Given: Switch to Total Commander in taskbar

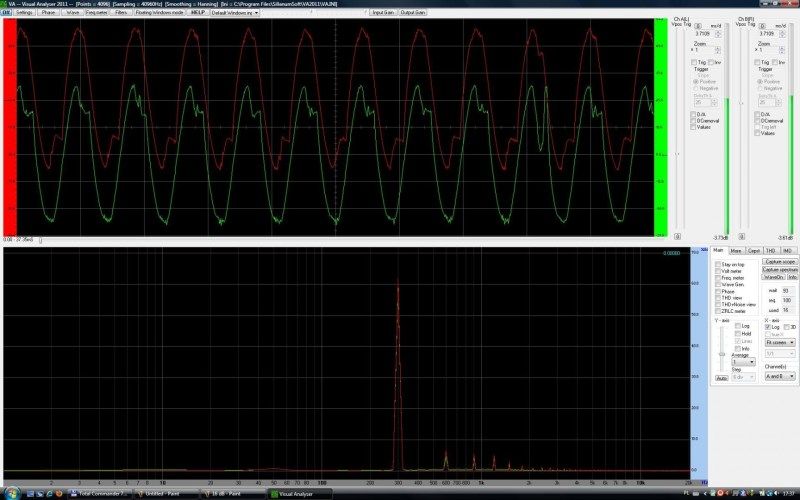Looking at the screenshot, I should [99, 494].
